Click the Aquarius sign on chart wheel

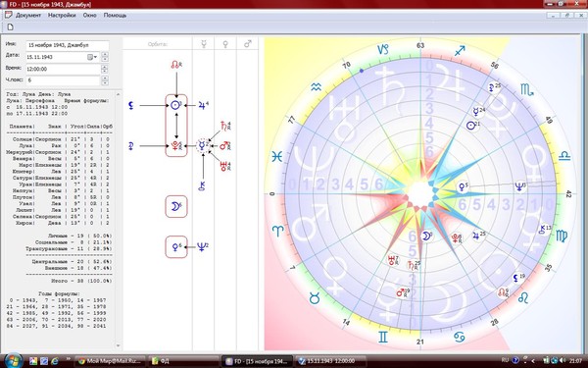(317, 87)
